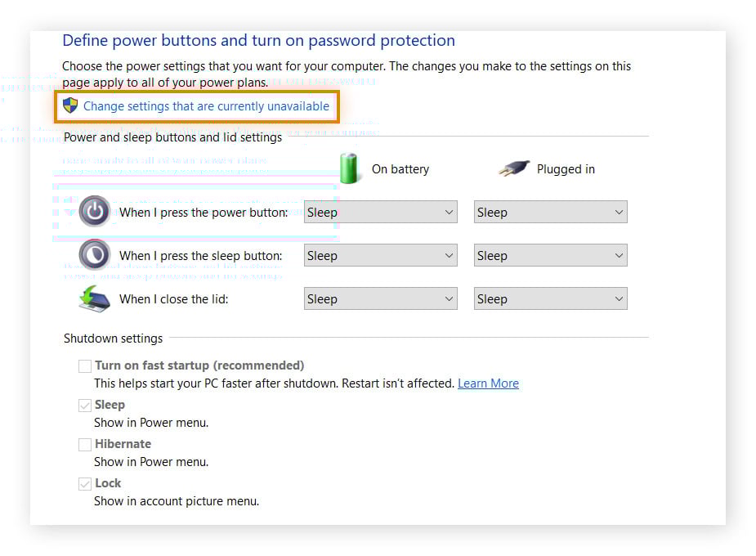Click the laptop lid close icon
The image size is (756, 556).
pyautogui.click(x=95, y=299)
